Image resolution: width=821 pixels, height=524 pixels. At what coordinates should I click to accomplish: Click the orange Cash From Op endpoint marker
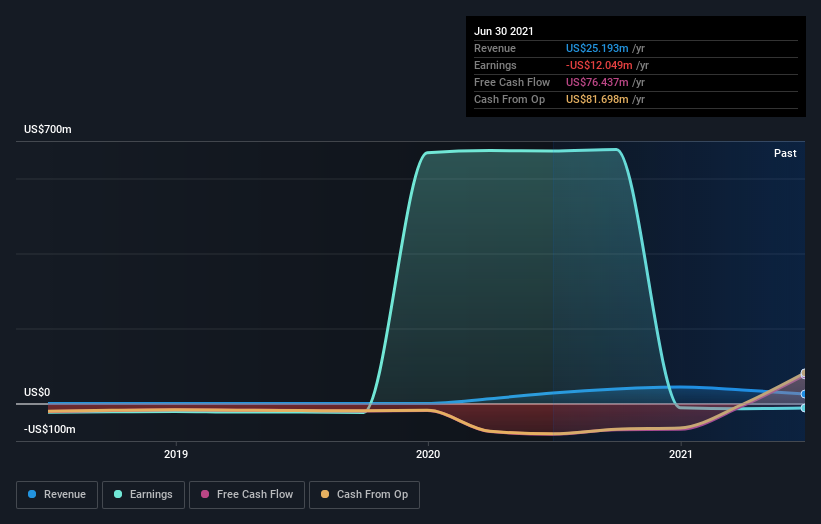pyautogui.click(x=804, y=373)
